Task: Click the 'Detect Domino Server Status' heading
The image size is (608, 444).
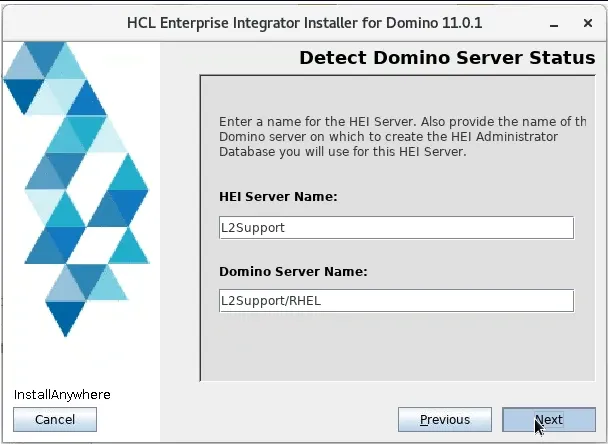Action: [447, 58]
